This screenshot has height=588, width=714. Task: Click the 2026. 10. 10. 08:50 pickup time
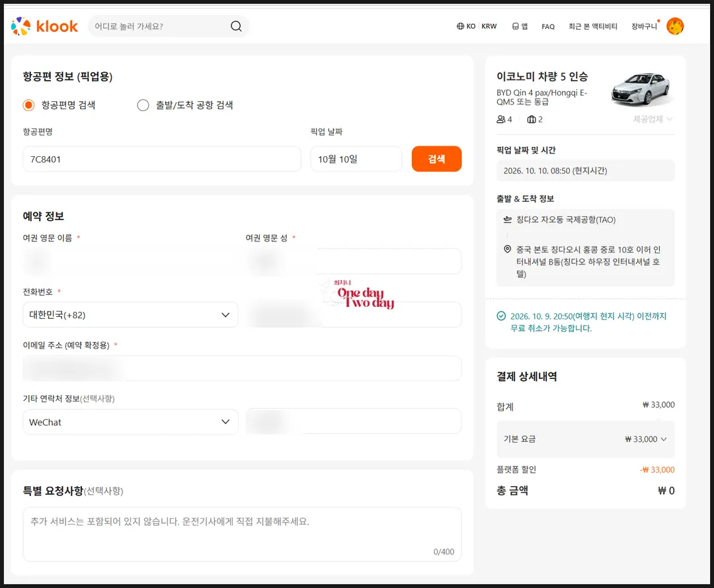pyautogui.click(x=586, y=171)
